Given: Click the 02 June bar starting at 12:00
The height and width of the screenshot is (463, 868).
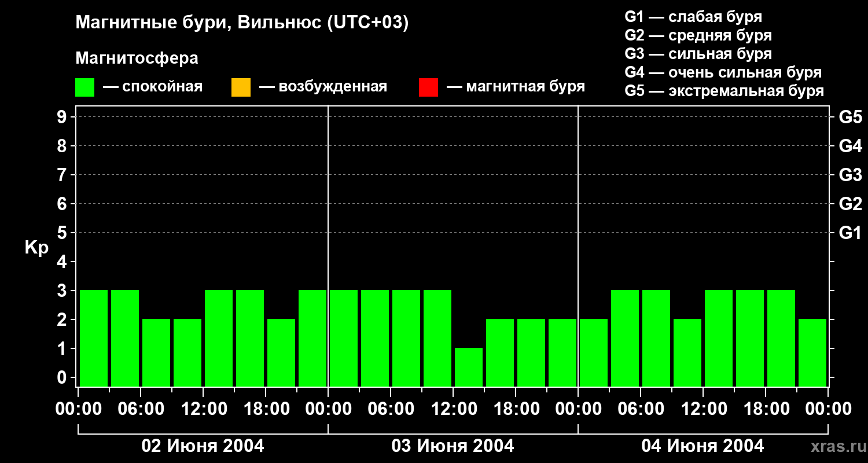Looking at the screenshot, I should click(219, 338).
